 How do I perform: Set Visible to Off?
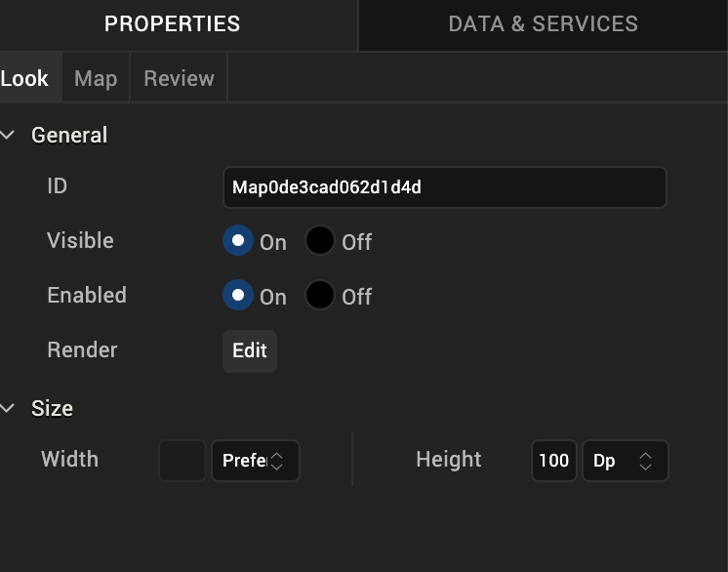(x=320, y=241)
